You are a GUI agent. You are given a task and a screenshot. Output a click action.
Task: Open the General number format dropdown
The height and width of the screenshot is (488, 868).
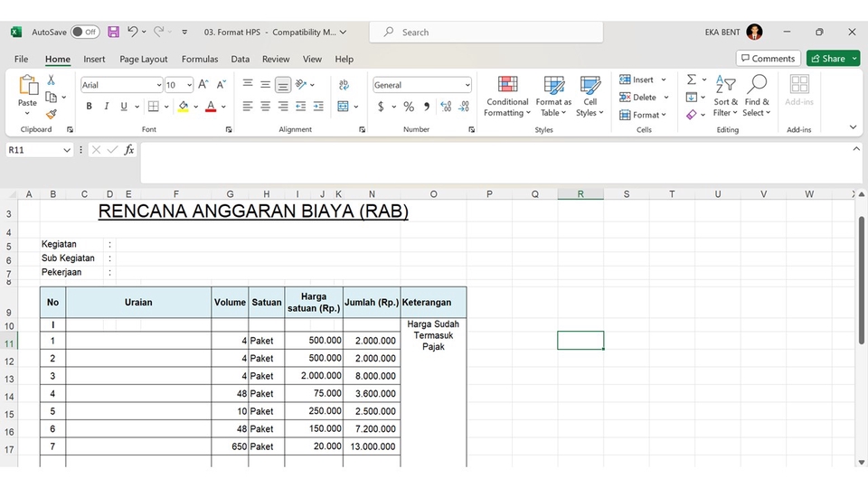tap(467, 85)
